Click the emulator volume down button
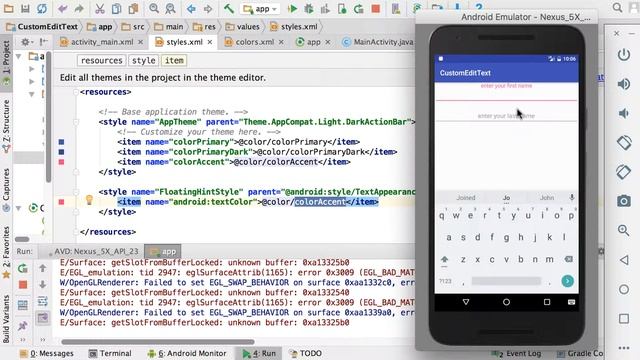This screenshot has width=640, height=360. pyautogui.click(x=624, y=113)
